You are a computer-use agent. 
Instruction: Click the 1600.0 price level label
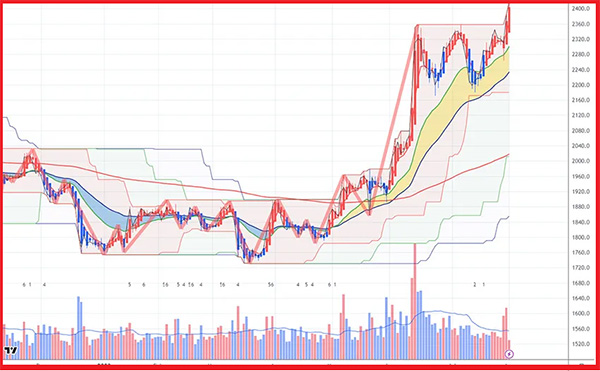point(580,313)
